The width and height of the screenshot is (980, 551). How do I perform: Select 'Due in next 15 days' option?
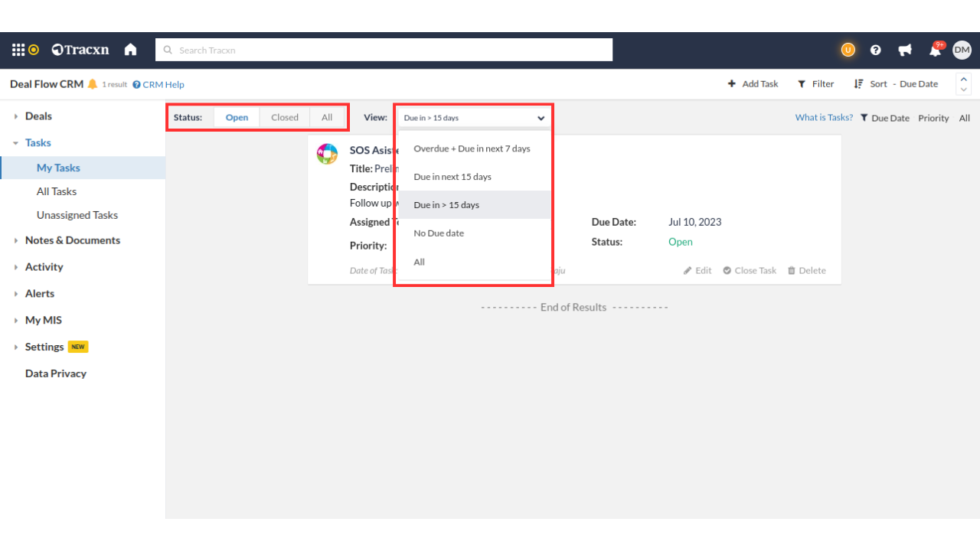[452, 177]
